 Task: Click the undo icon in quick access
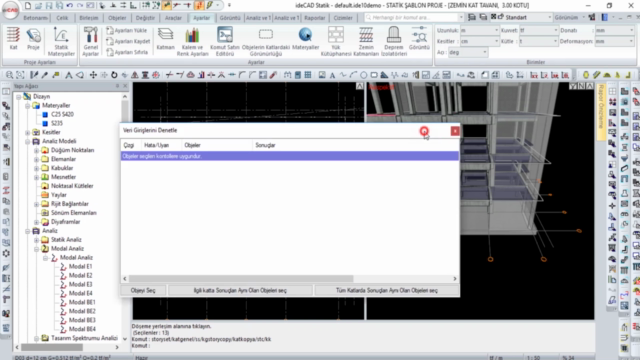coord(69,5)
